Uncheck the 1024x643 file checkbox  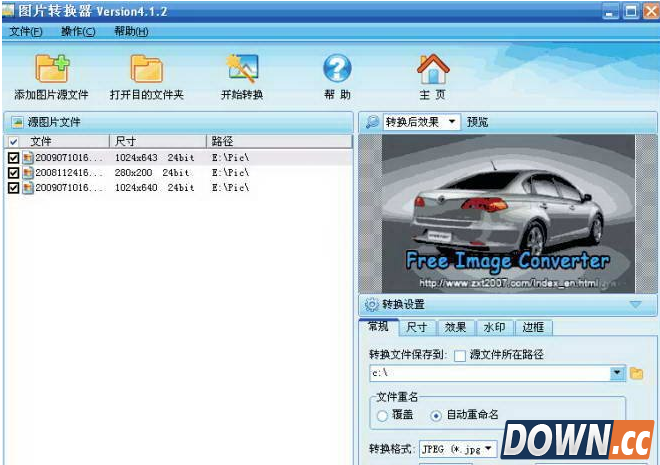13,158
